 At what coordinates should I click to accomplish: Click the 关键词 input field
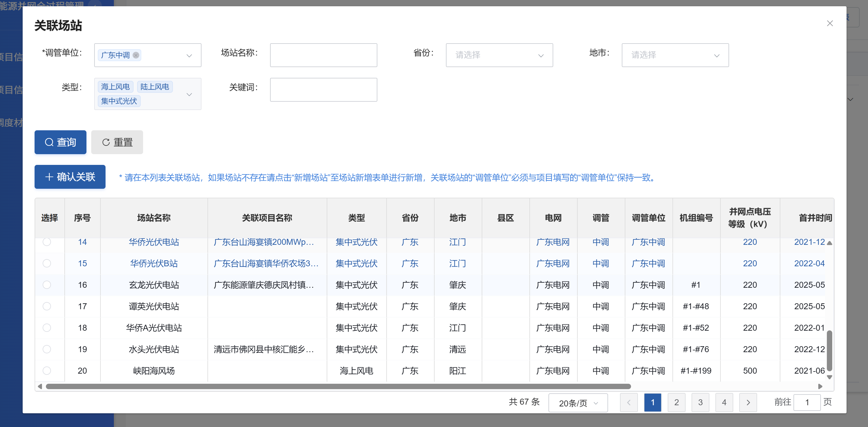pyautogui.click(x=323, y=90)
